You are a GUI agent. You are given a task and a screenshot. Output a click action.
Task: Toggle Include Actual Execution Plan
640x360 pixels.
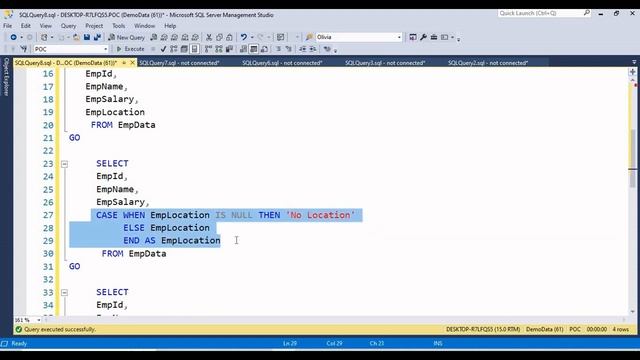(x=209, y=49)
